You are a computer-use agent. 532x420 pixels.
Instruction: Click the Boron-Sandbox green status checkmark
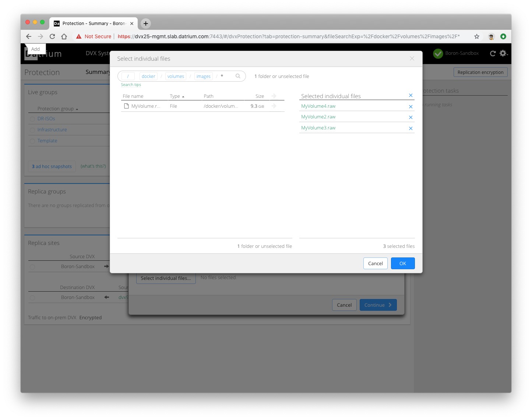coord(438,54)
